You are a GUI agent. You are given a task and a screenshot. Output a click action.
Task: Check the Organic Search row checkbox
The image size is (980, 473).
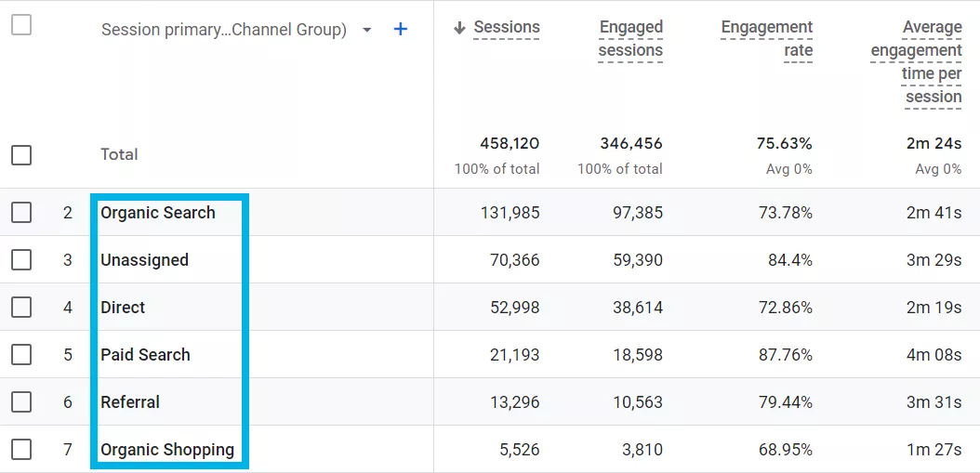pyautogui.click(x=21, y=213)
